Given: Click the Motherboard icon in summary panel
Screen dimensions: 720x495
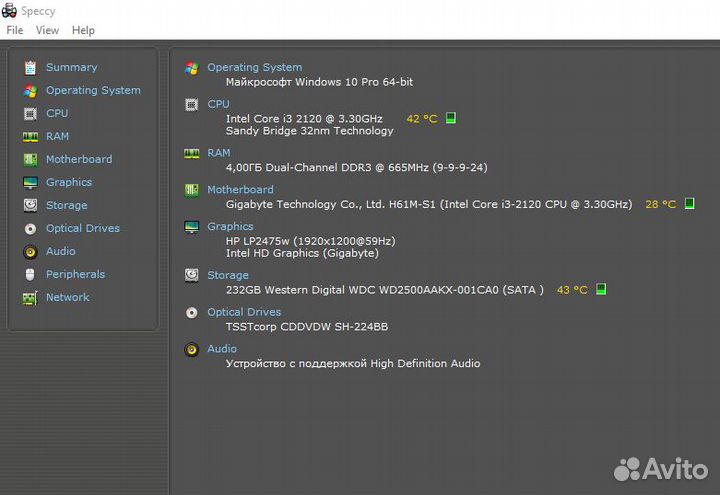Looking at the screenshot, I should (191, 191).
